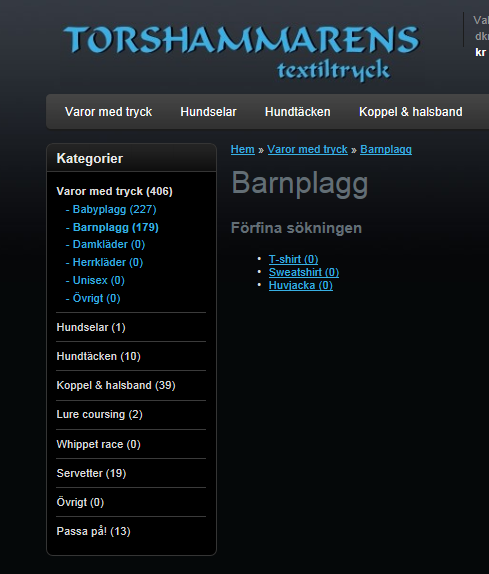Select Barnplagg (179) in sidebar

[116, 227]
